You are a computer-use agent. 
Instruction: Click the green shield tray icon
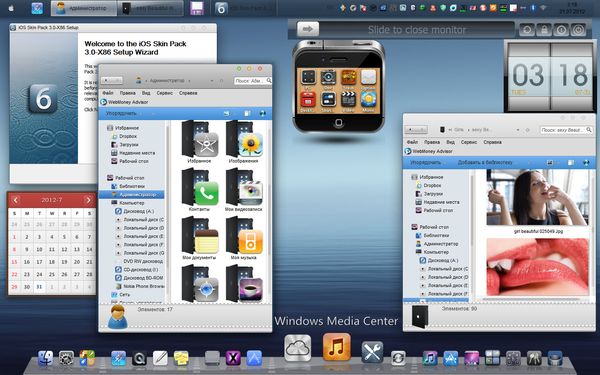[443, 8]
